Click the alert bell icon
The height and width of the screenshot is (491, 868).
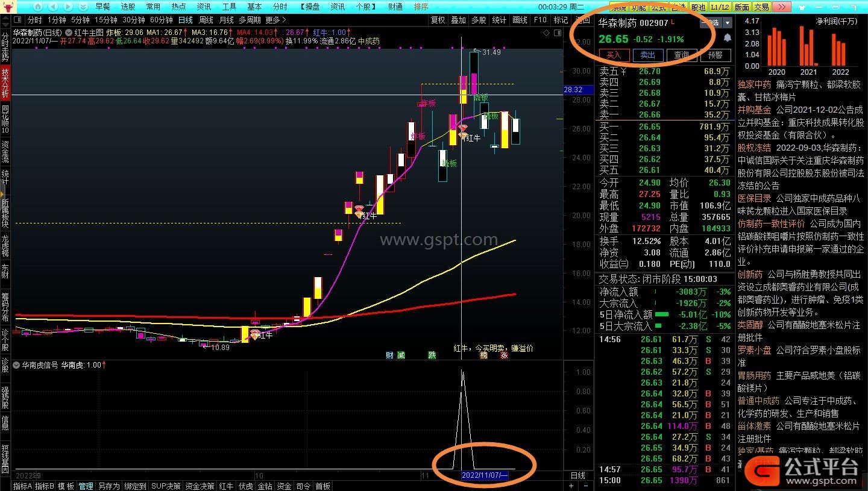pyautogui.click(x=728, y=38)
